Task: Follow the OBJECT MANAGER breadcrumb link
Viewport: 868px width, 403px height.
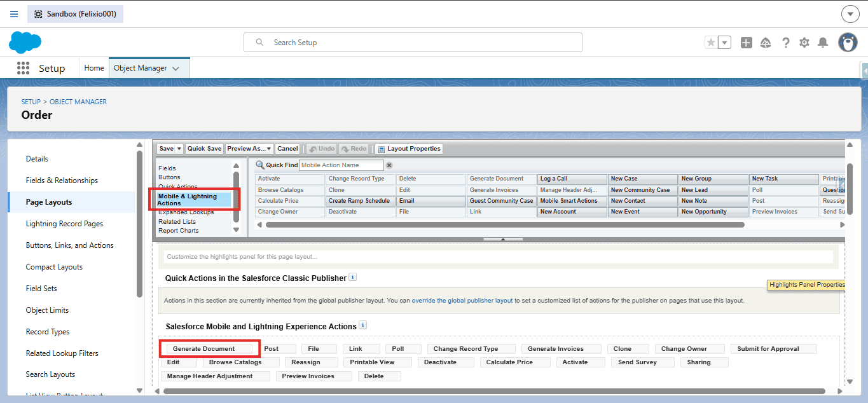Action: pos(78,102)
